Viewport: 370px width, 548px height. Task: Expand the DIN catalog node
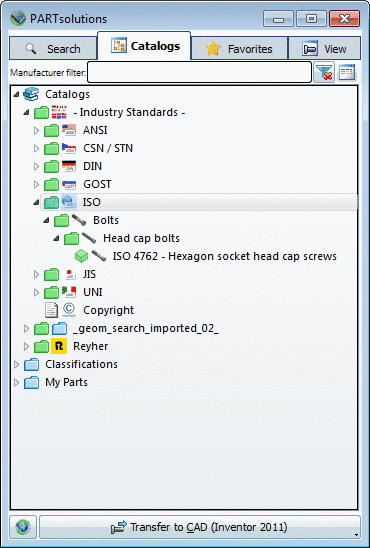tap(36, 166)
